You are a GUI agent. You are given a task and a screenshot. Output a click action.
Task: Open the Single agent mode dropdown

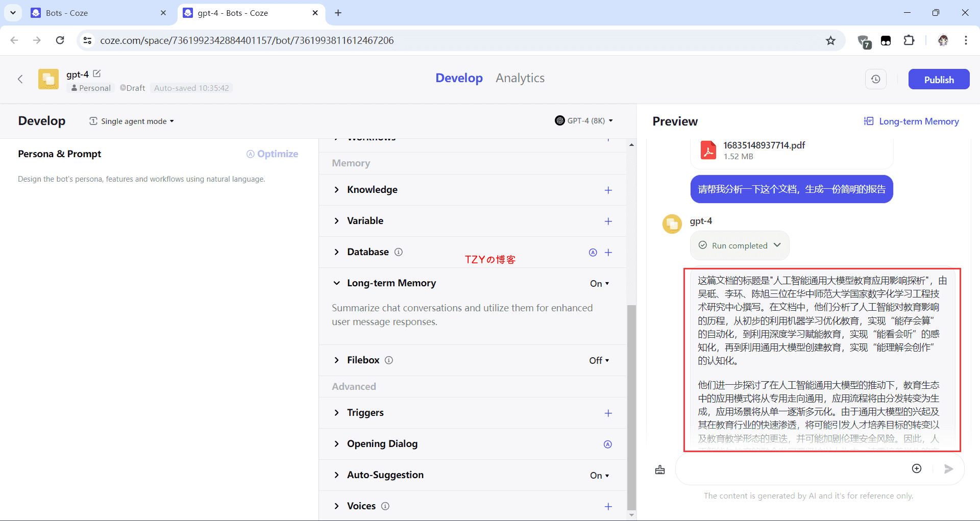coord(132,121)
